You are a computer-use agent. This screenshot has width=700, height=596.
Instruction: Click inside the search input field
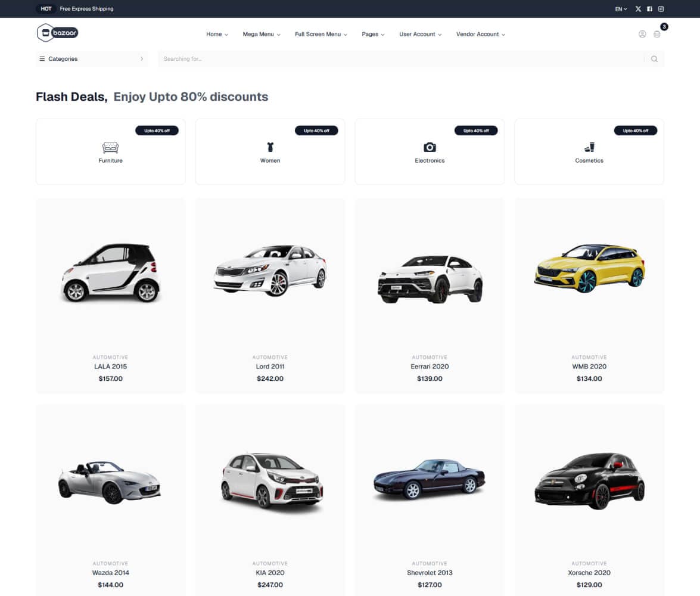[357, 58]
